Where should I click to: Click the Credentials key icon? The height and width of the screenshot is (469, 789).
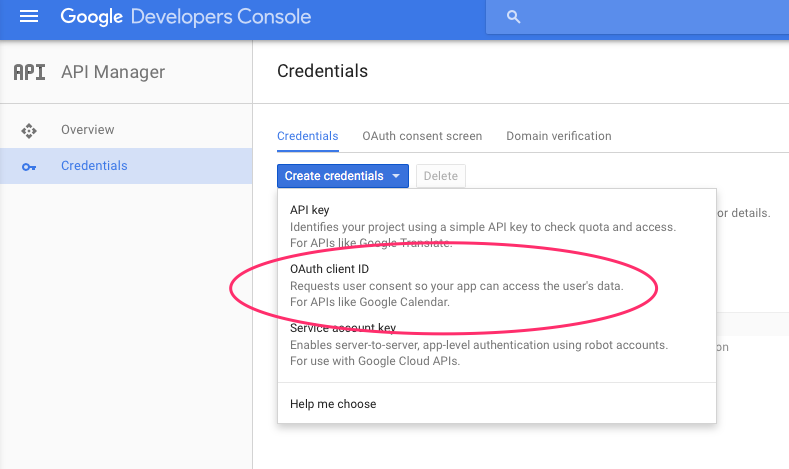tap(29, 167)
